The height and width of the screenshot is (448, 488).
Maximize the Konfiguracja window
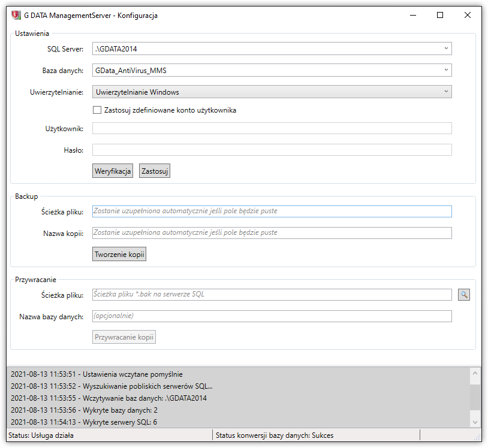440,15
